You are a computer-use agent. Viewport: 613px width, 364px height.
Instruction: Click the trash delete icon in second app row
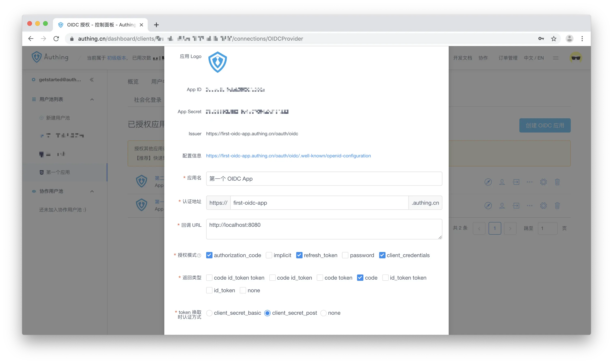(557, 205)
